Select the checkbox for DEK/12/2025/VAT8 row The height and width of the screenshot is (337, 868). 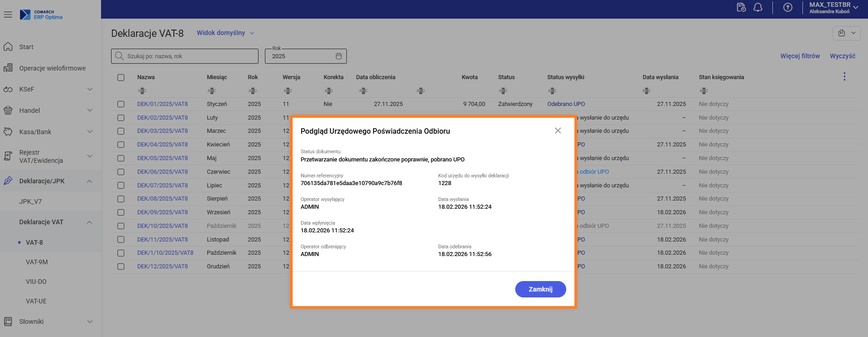click(x=121, y=267)
